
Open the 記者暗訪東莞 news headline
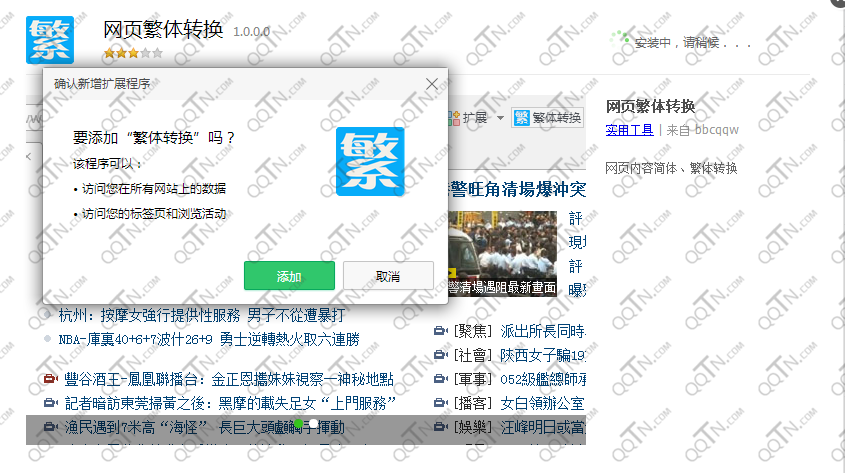(x=230, y=403)
